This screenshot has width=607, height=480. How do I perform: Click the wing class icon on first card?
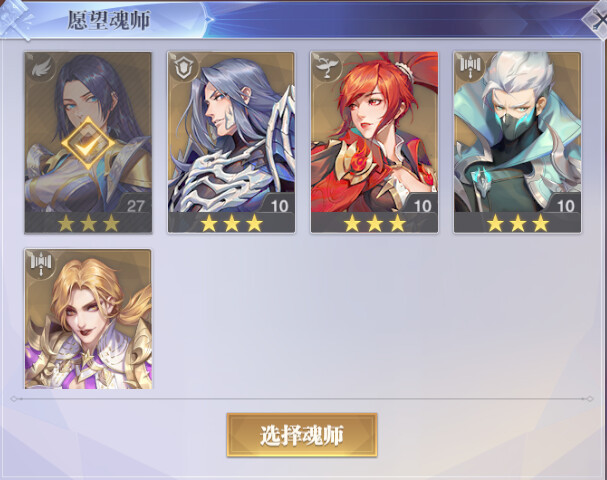click(x=41, y=68)
